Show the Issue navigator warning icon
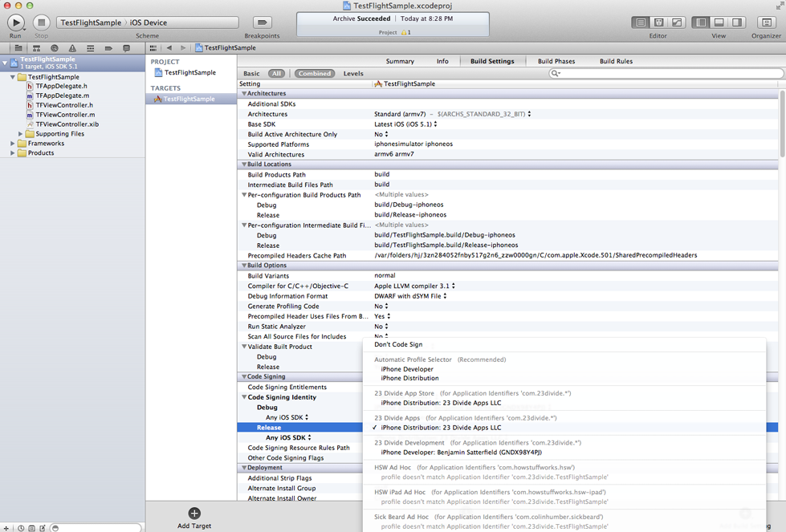This screenshot has height=532, width=786. click(73, 48)
